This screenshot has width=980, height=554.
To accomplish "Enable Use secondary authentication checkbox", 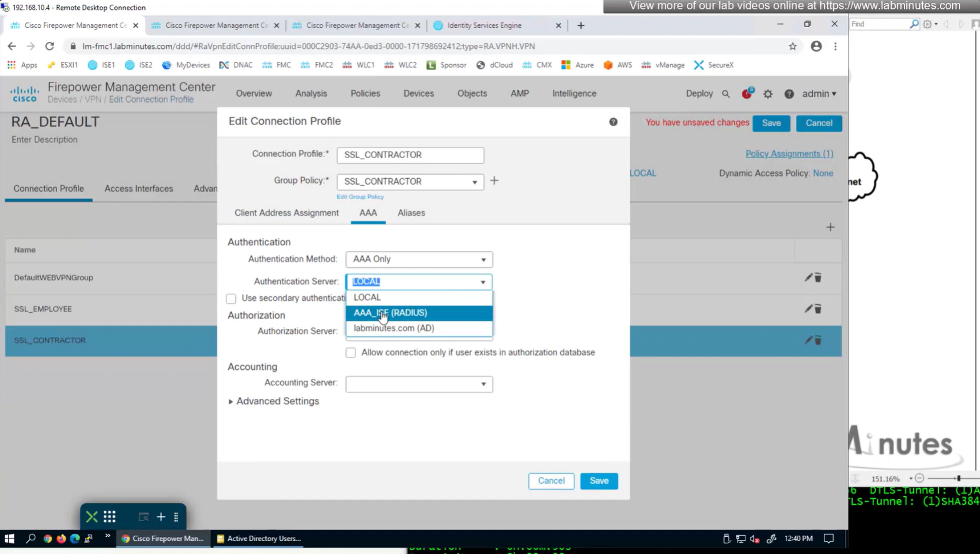I will point(231,299).
